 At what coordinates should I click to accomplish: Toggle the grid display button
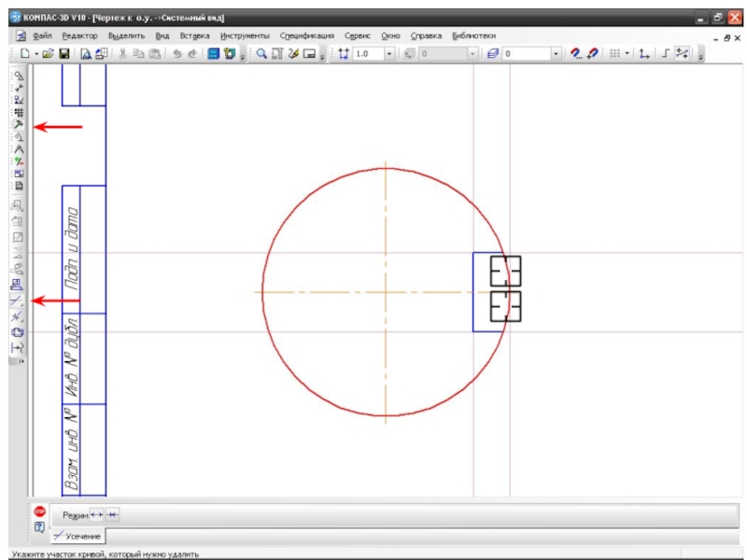coord(614,55)
